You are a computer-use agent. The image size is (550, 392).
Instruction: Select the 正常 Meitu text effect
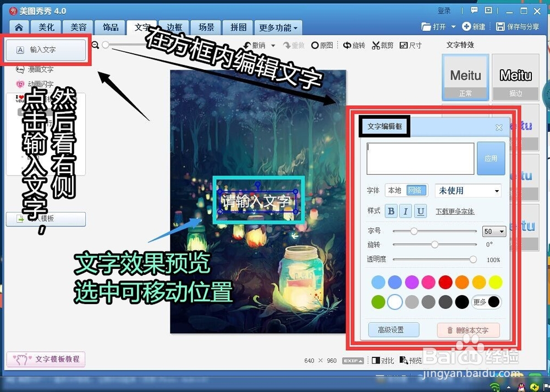[x=465, y=78]
